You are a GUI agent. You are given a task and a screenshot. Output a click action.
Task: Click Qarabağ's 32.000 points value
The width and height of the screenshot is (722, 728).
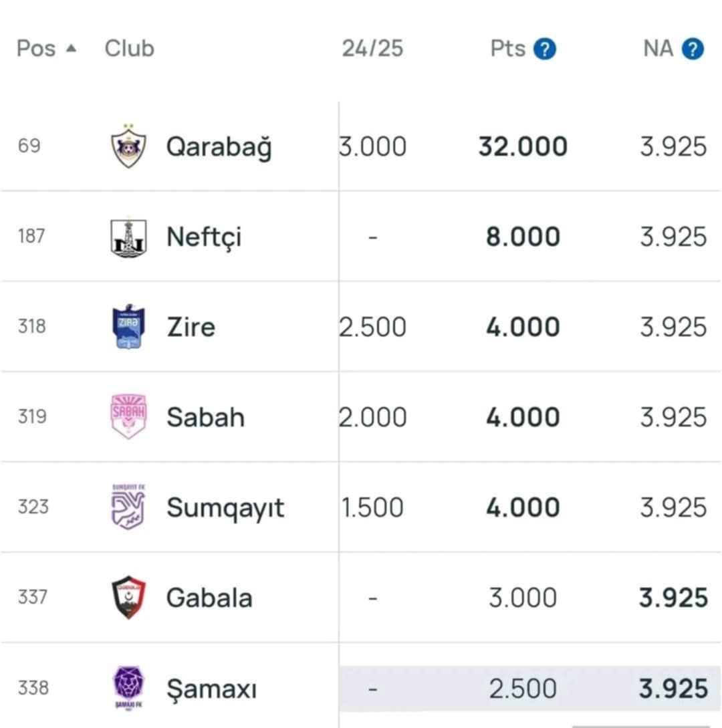tap(523, 146)
